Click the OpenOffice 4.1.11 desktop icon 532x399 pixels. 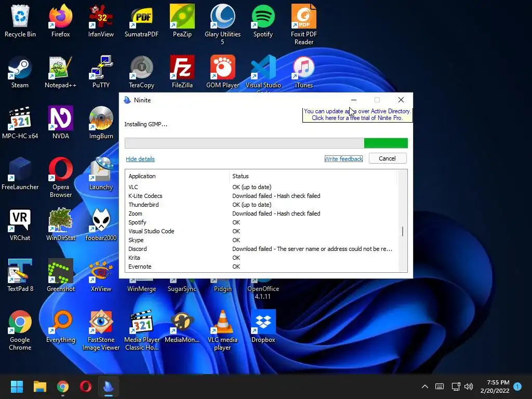click(263, 290)
